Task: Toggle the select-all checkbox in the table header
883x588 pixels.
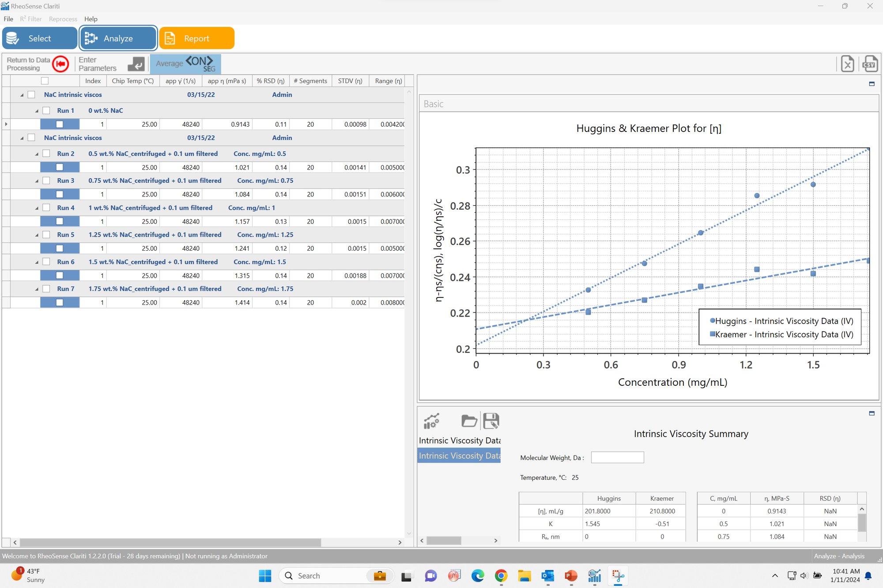Action: click(45, 80)
